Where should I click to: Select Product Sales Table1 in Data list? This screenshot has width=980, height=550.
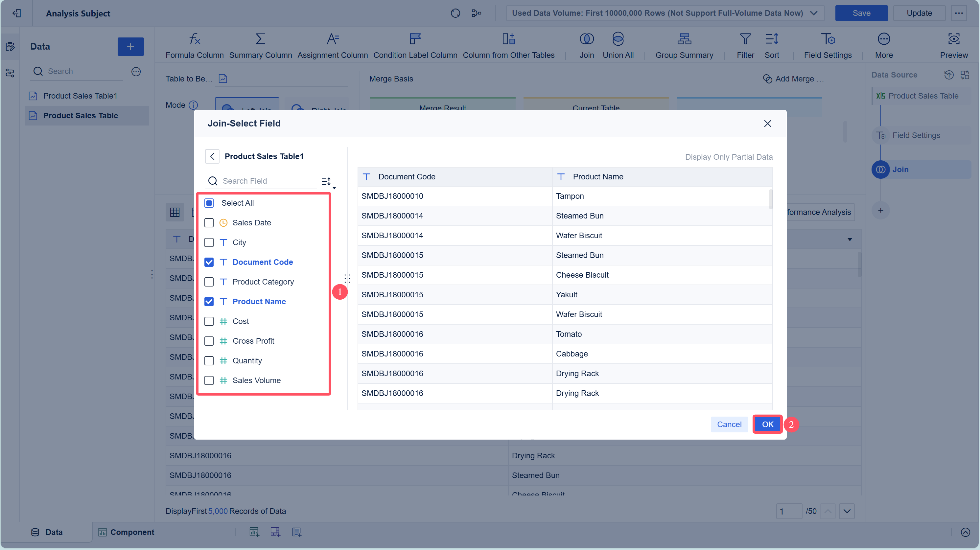(x=80, y=96)
